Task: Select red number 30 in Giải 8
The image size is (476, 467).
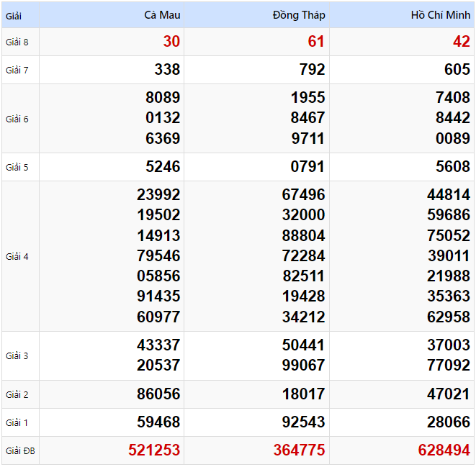Action: pyautogui.click(x=171, y=42)
